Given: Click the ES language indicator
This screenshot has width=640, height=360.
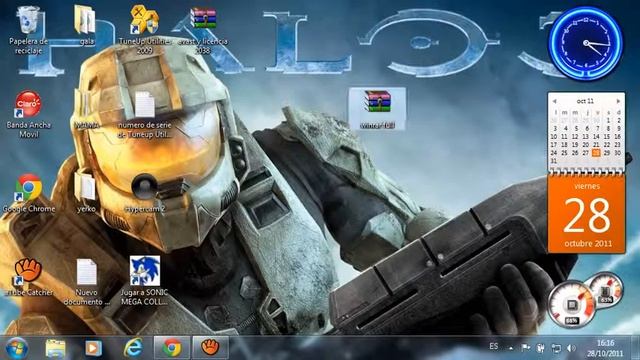Looking at the screenshot, I should click(x=493, y=347).
